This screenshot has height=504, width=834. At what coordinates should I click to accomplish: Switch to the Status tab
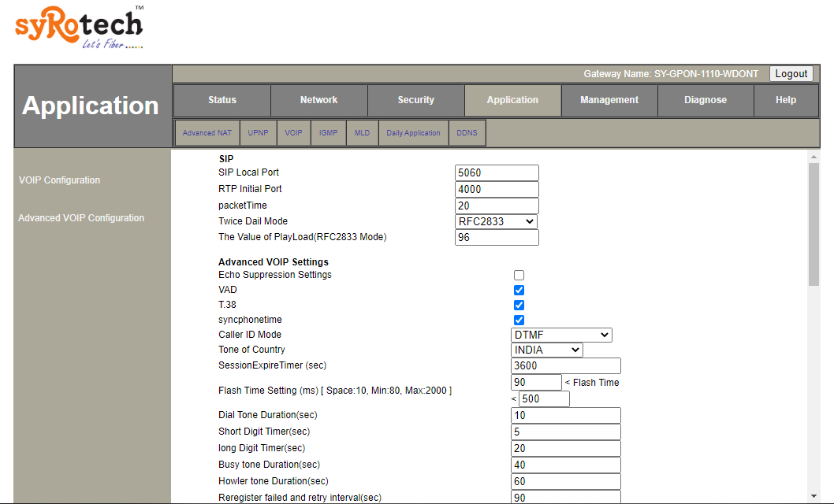pyautogui.click(x=222, y=100)
